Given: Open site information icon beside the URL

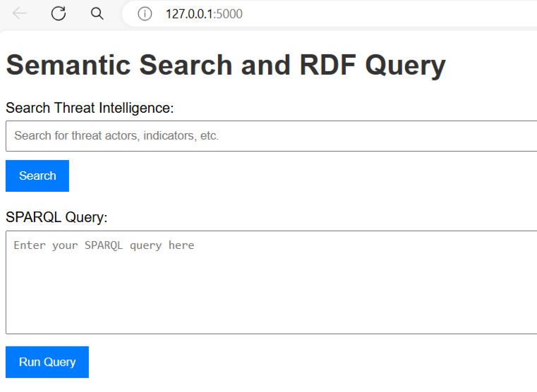Looking at the screenshot, I should (145, 14).
